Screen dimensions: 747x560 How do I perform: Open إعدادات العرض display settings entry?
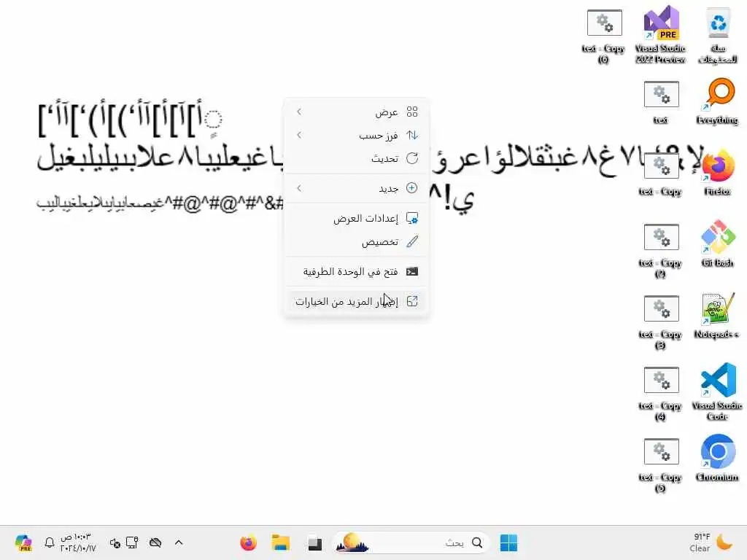tap(356, 218)
